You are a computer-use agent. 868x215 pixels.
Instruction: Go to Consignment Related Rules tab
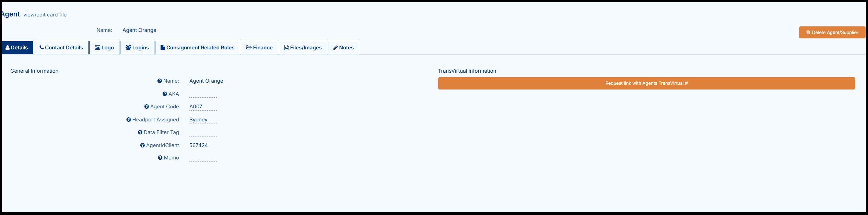[x=198, y=48]
